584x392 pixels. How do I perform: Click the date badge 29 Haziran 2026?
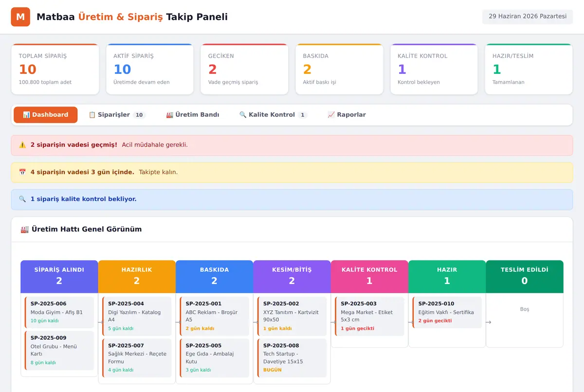[x=528, y=17]
